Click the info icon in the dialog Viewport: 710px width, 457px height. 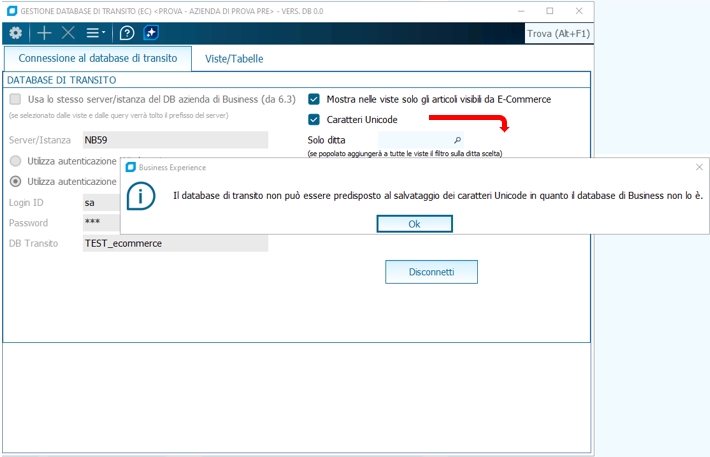[x=141, y=196]
